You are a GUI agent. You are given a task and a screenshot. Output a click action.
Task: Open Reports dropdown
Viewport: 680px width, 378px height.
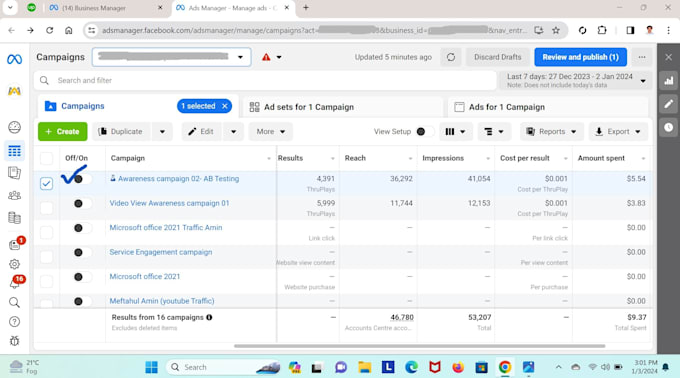551,131
